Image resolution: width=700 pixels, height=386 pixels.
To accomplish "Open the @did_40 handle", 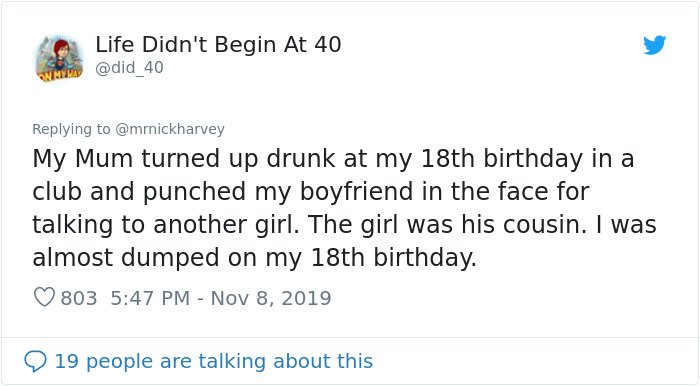I will (x=129, y=68).
